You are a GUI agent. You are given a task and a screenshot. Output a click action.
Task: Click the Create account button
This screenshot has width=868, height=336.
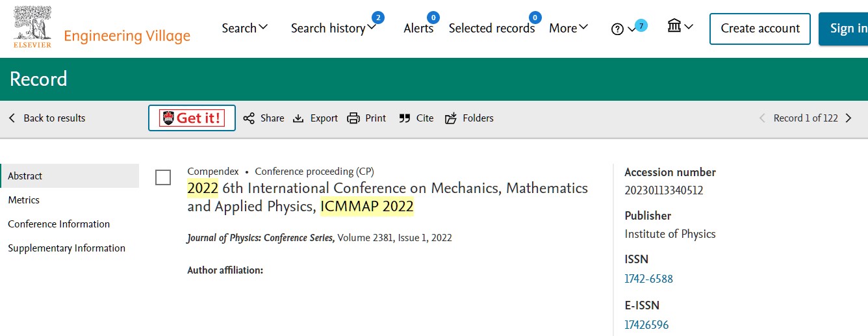760,29
